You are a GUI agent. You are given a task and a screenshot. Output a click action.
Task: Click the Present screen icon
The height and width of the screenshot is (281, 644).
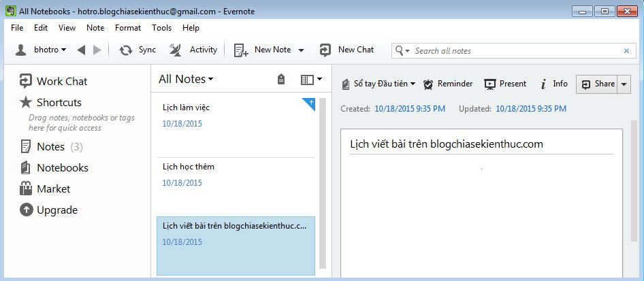pyautogui.click(x=490, y=84)
